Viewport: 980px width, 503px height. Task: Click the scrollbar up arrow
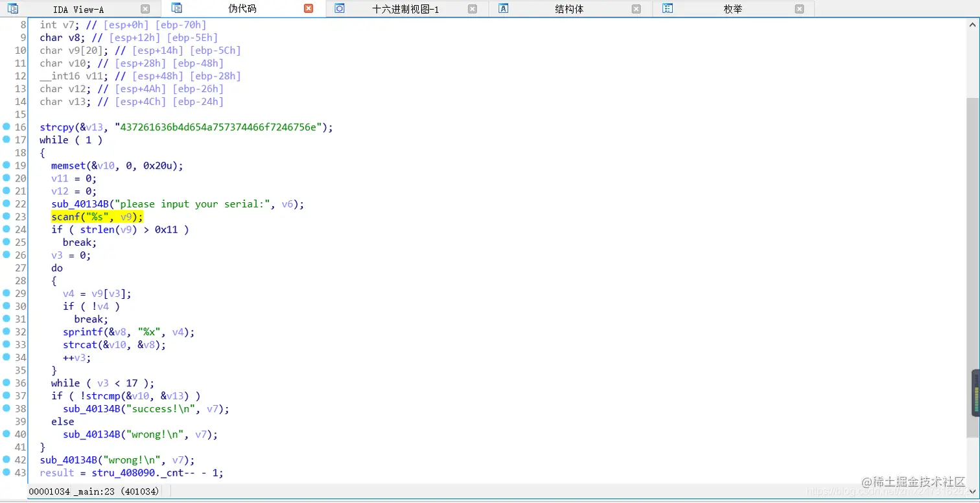pyautogui.click(x=974, y=25)
